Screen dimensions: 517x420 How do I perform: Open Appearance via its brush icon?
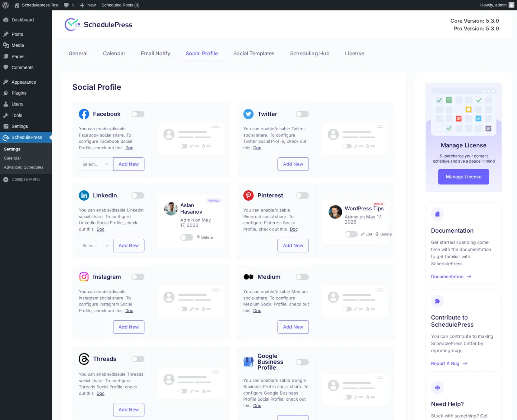pos(6,82)
